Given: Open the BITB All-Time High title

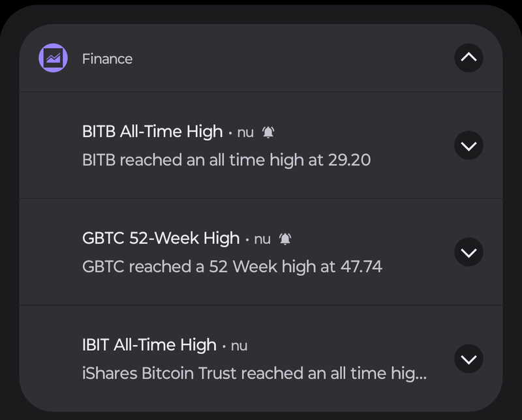Looking at the screenshot, I should coord(153,132).
